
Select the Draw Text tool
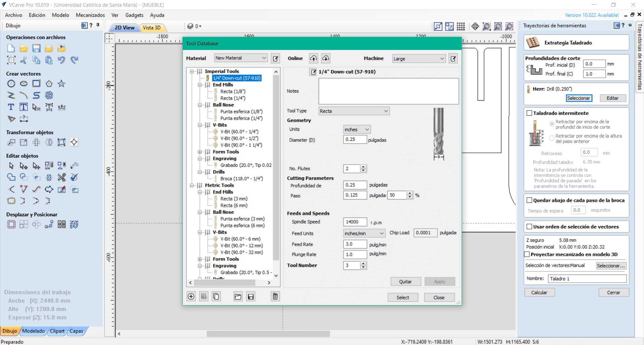click(x=11, y=107)
